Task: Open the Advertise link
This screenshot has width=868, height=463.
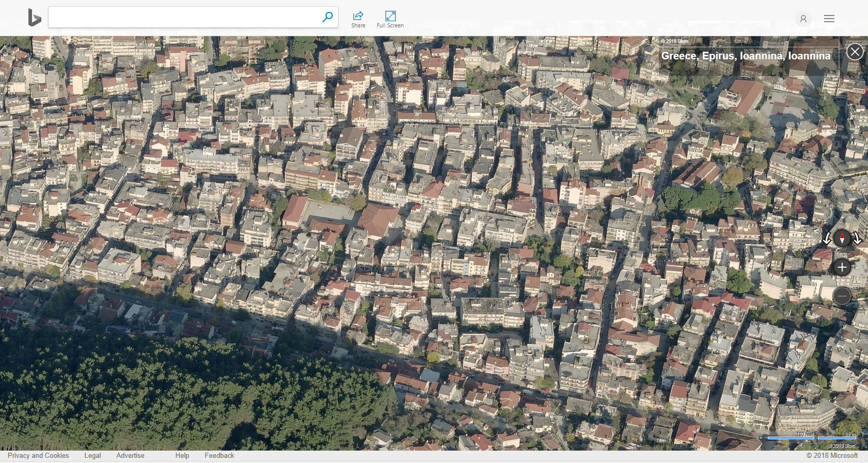Action: [130, 455]
